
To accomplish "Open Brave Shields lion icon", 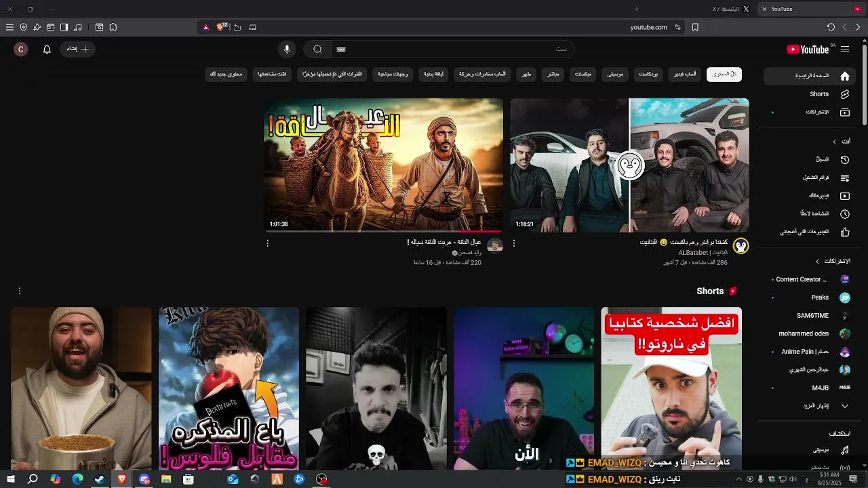I will click(220, 27).
